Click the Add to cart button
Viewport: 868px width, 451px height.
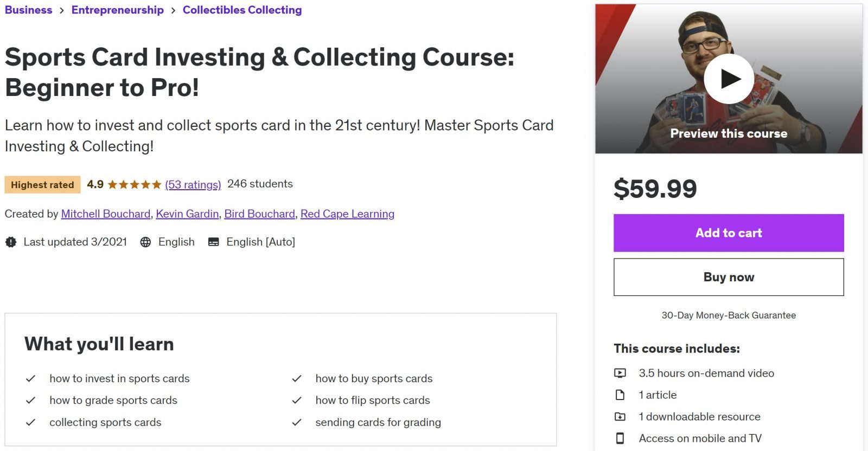(729, 233)
